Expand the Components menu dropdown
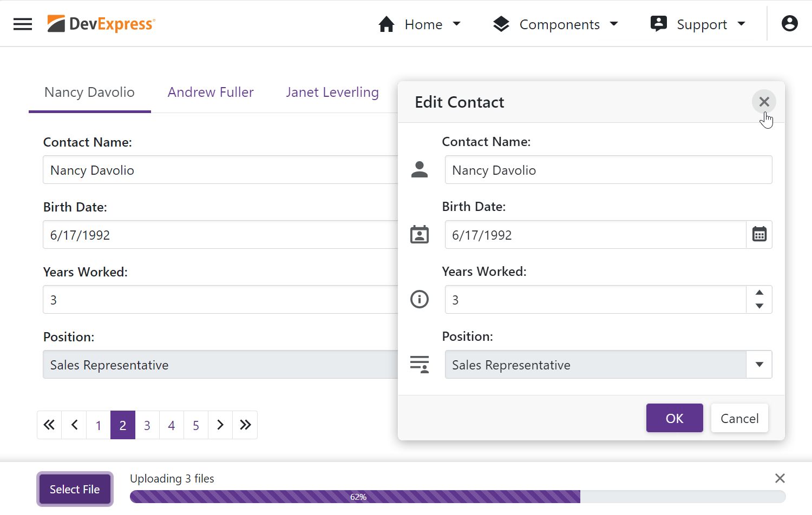The image size is (812, 515). (555, 24)
